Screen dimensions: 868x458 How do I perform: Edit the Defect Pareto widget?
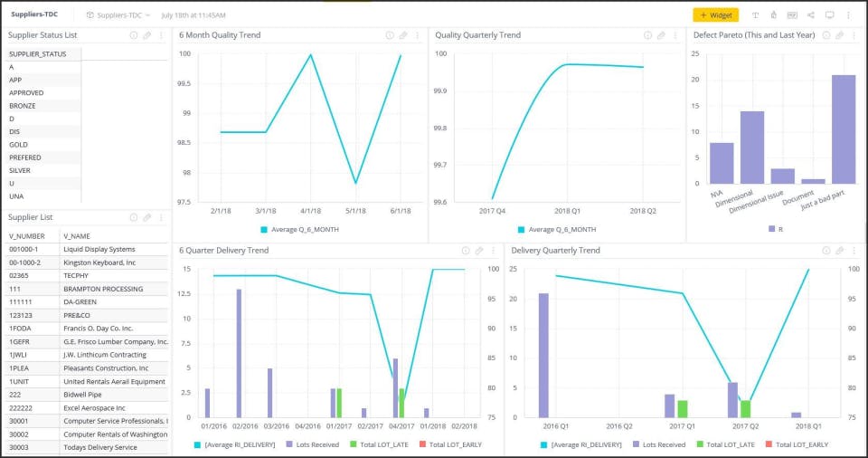click(x=840, y=35)
